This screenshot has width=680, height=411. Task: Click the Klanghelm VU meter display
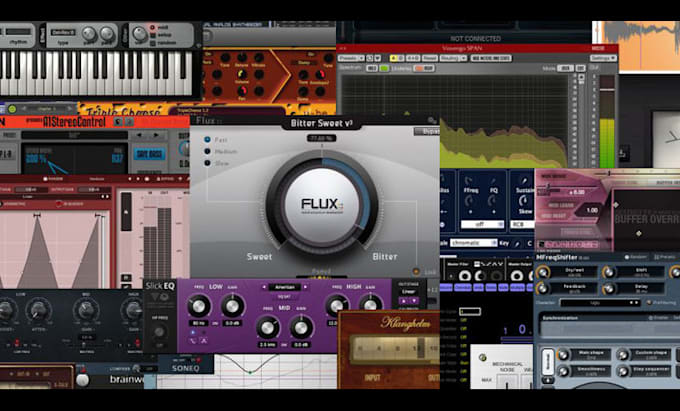(390, 349)
